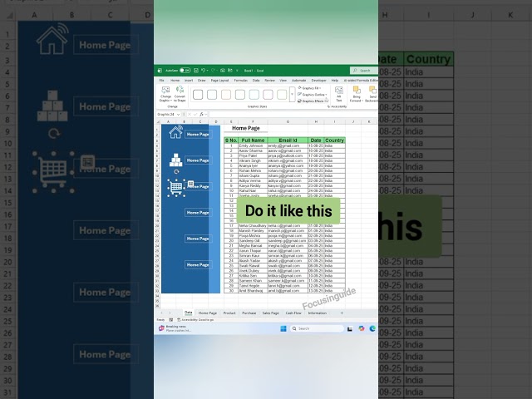This screenshot has width=532, height=399.
Task: Click the Alt Text button
Action: tap(338, 94)
